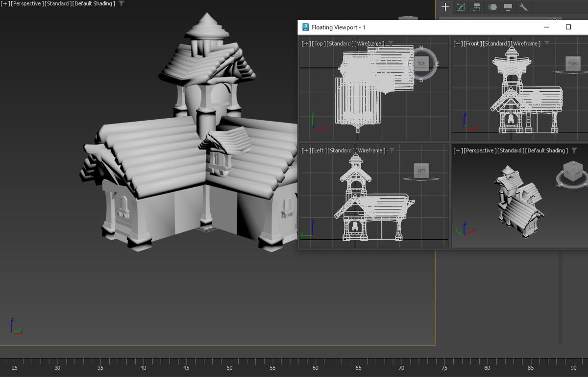Screen dimensions: 588x377
Task: Open the [+] menu of floating Front viewport
Action: click(458, 44)
